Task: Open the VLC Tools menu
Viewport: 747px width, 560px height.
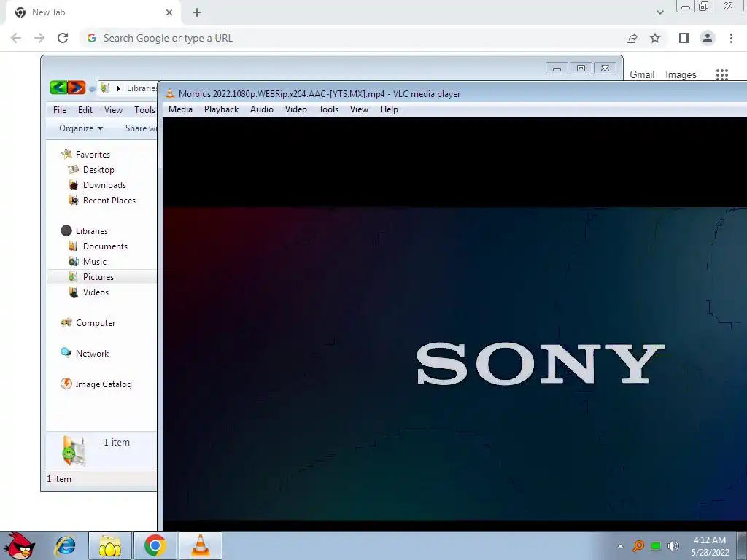Action: pos(329,109)
